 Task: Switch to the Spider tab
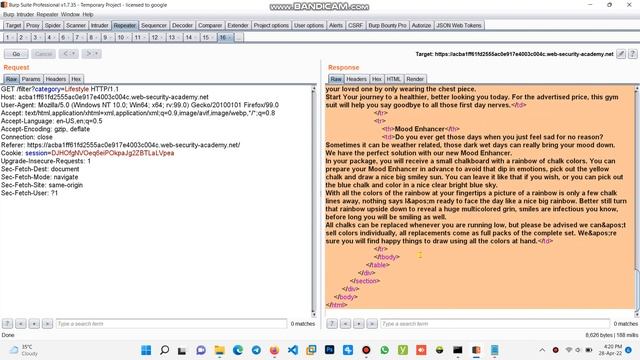[53, 25]
